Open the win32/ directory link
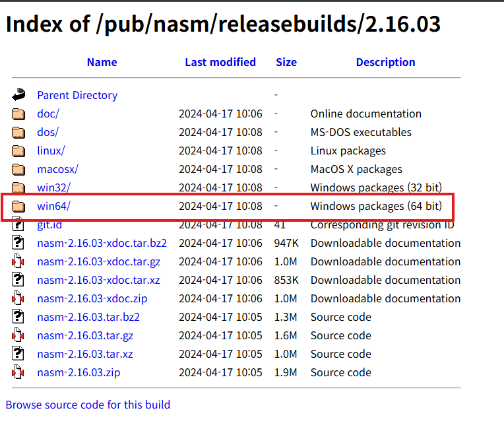 (x=53, y=187)
